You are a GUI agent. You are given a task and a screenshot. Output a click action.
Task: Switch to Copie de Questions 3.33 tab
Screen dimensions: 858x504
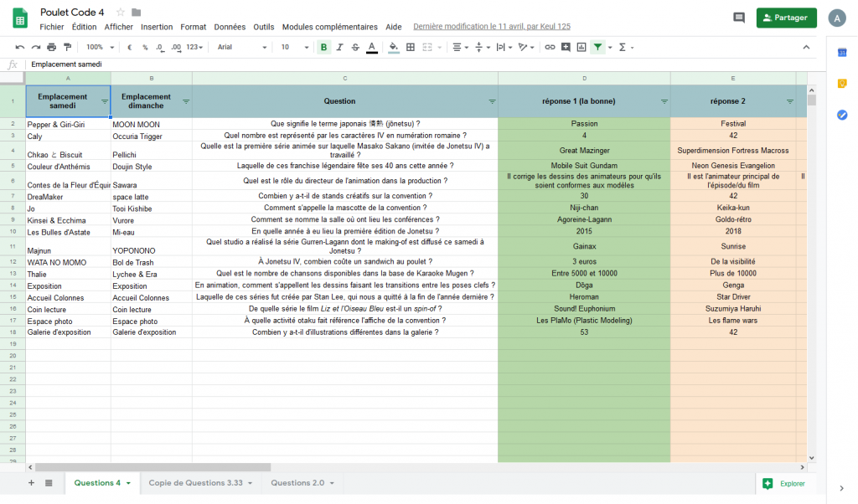(196, 483)
